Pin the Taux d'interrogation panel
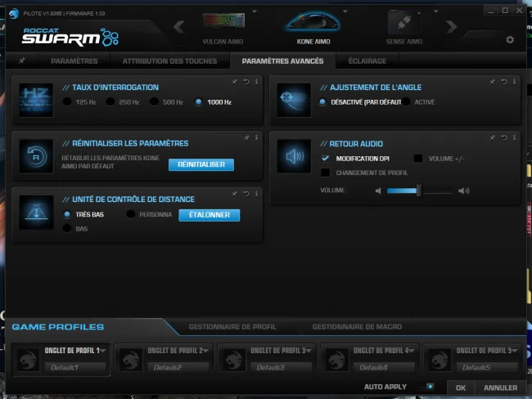This screenshot has width=532, height=399. [x=234, y=82]
